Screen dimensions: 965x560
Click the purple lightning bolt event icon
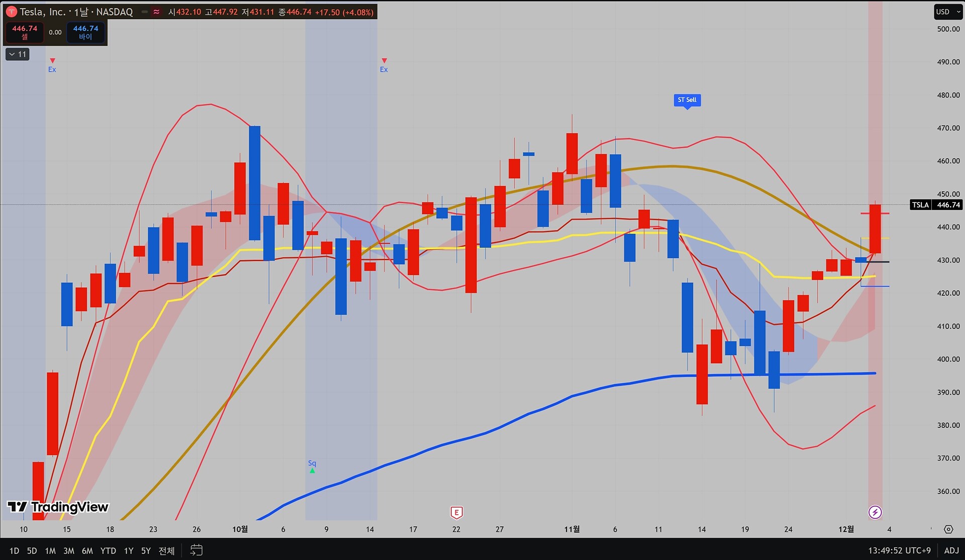(875, 512)
